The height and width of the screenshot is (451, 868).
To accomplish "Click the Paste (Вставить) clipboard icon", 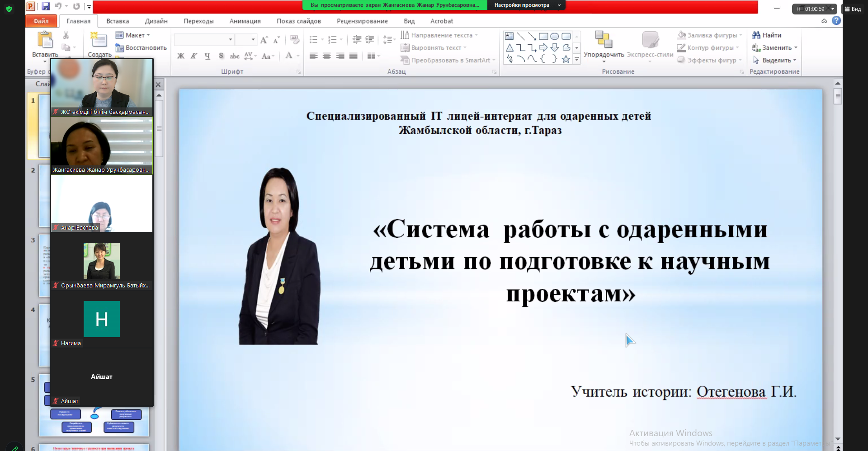I will (x=45, y=40).
